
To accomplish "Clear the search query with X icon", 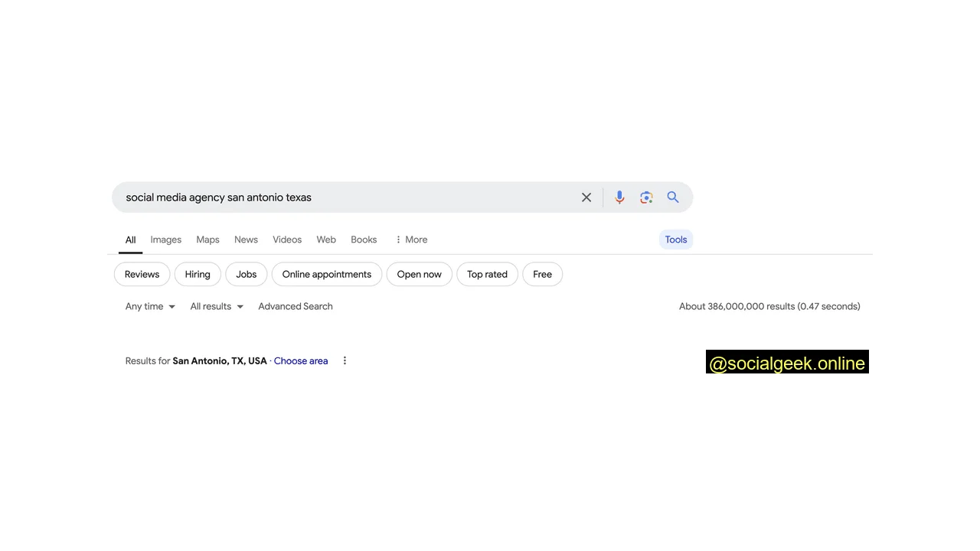I will click(586, 197).
